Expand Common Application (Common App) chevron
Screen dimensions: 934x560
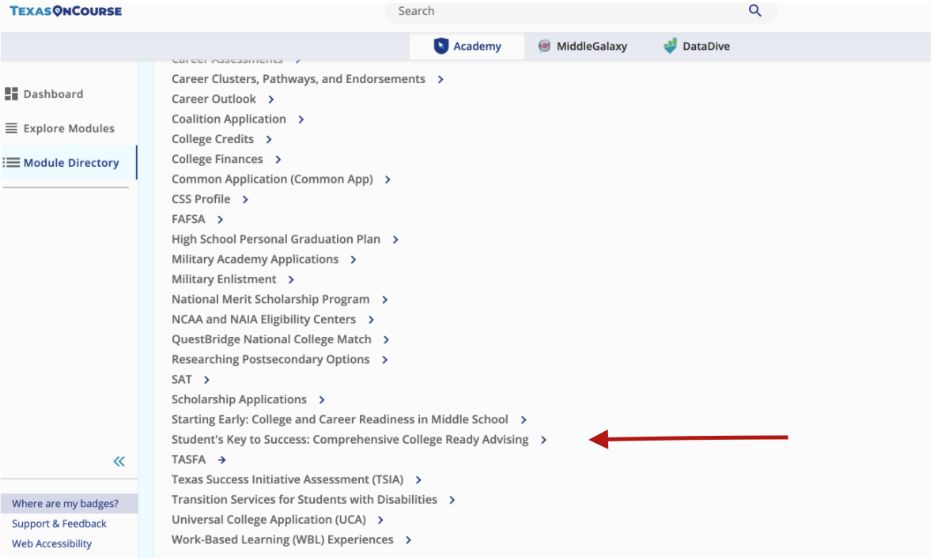(388, 180)
